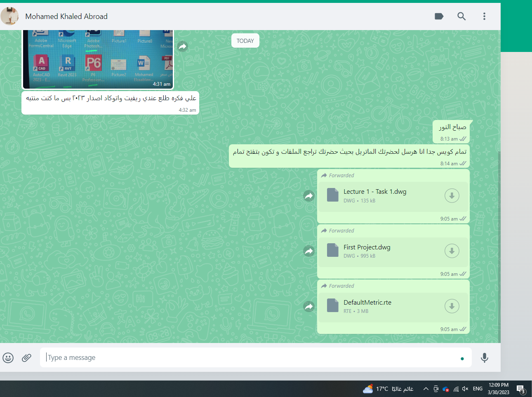
Task: Open the taskbar clock and date
Action: click(499, 389)
